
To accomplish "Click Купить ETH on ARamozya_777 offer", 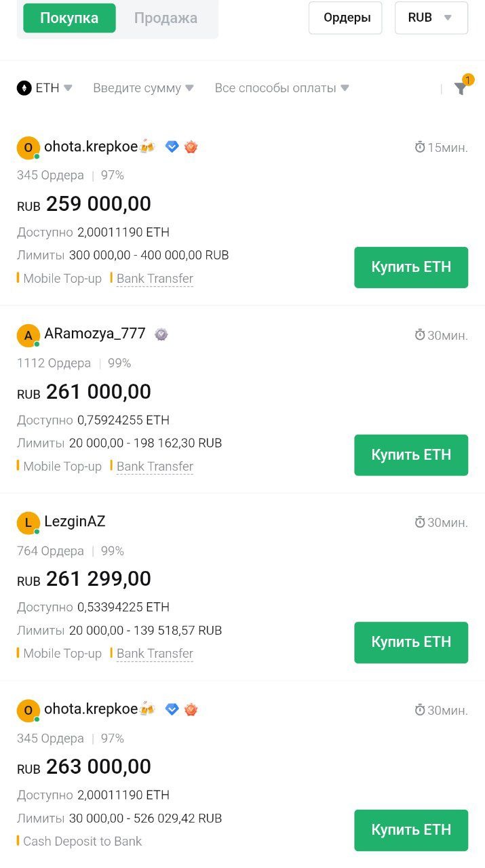I will (x=410, y=455).
